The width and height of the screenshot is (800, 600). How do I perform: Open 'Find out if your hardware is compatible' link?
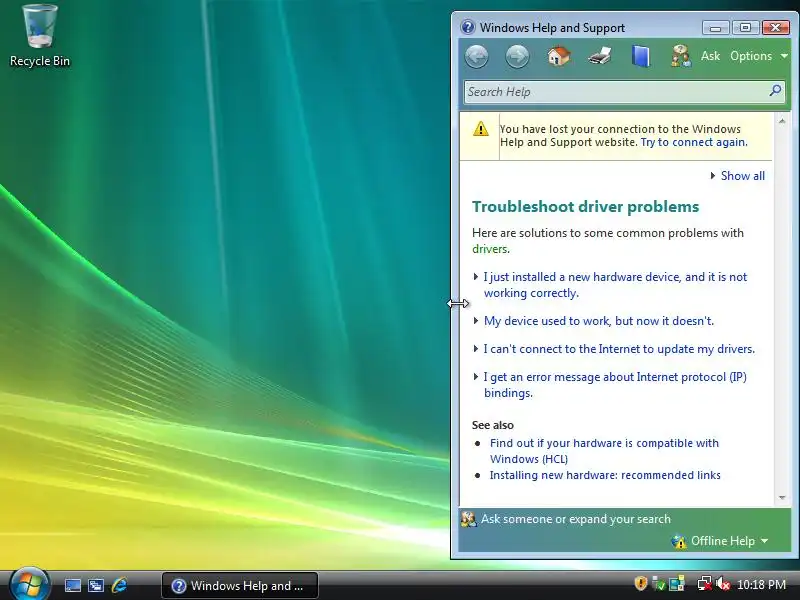pos(604,451)
